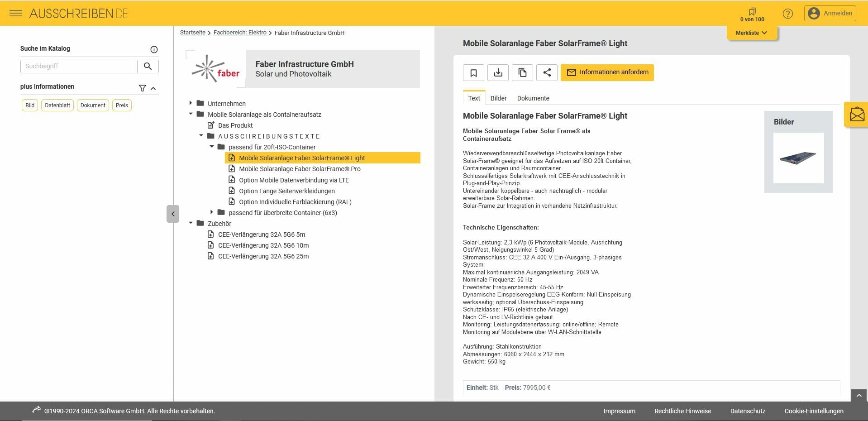Viewport: 868px width, 421px height.
Task: Toggle the Preis filter chip
Action: tap(122, 105)
